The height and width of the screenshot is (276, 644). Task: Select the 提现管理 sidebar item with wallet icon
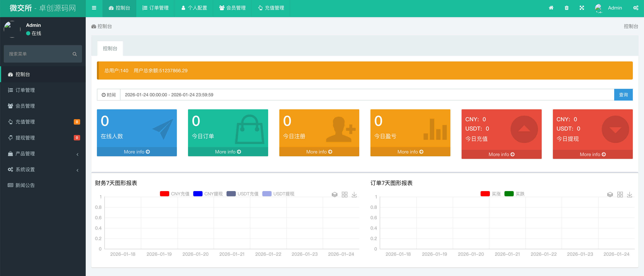pyautogui.click(x=25, y=138)
